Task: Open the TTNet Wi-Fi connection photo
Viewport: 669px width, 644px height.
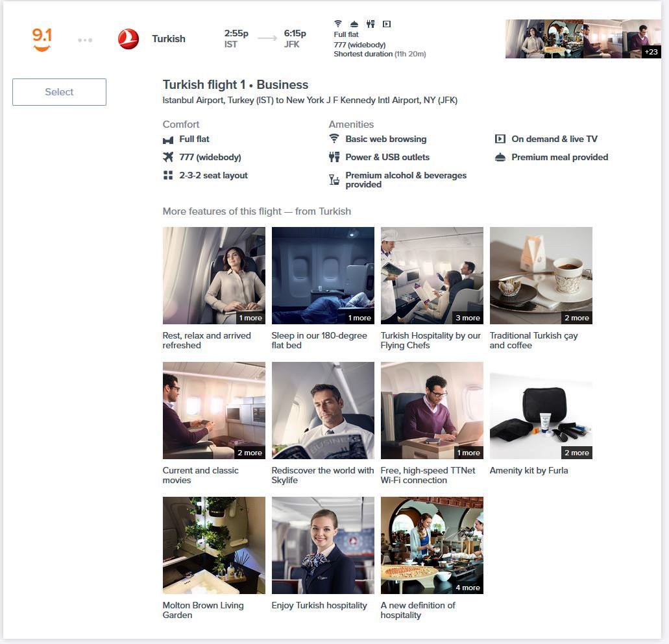Action: 432,411
